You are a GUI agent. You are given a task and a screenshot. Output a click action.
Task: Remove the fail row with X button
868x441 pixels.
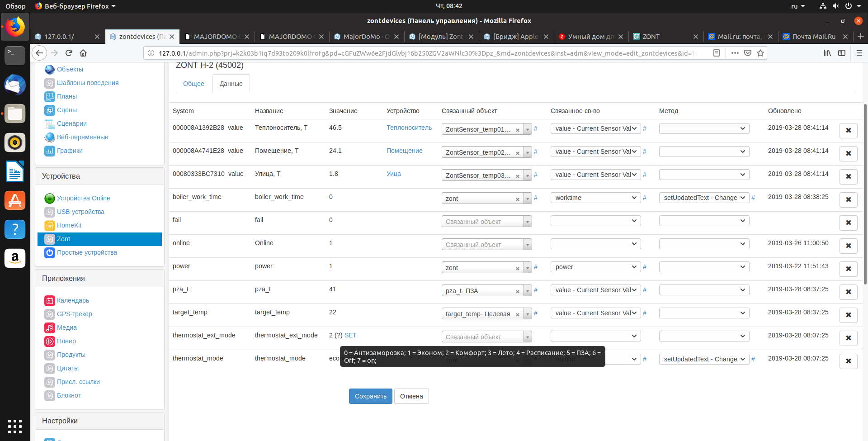coord(848,223)
